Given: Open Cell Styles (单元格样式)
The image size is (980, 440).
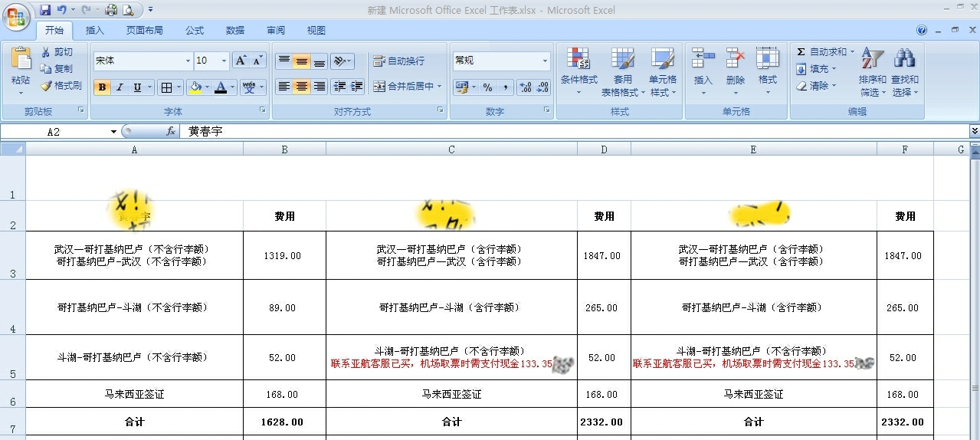Looking at the screenshot, I should [x=663, y=72].
